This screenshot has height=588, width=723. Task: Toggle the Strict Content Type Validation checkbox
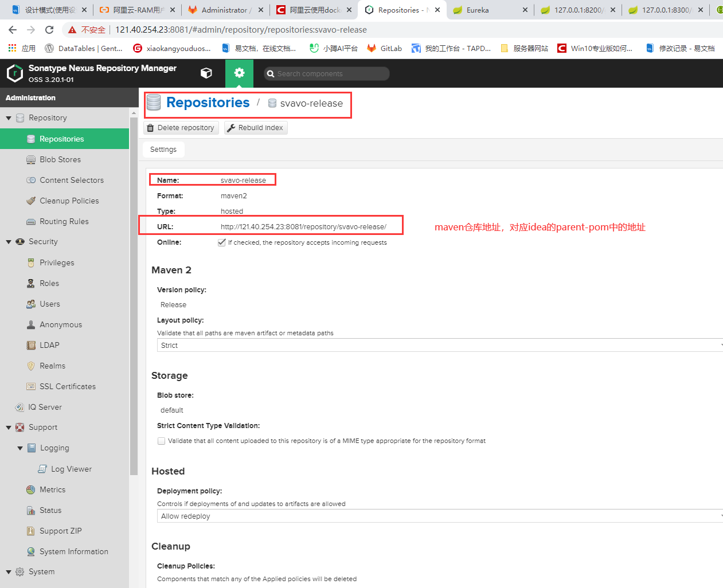coord(161,441)
